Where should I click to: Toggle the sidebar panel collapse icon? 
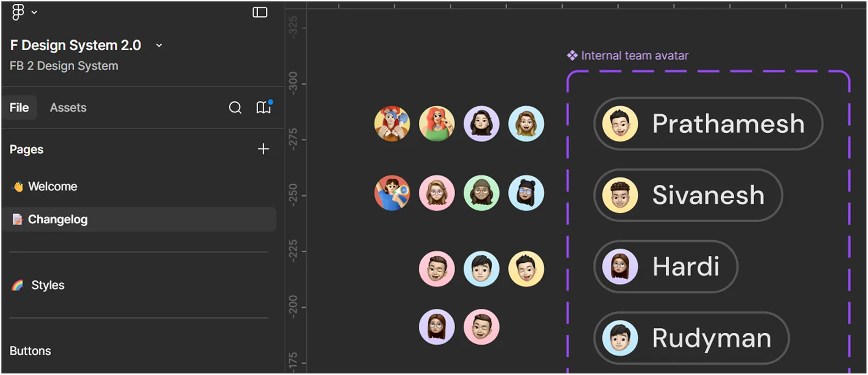pos(260,12)
